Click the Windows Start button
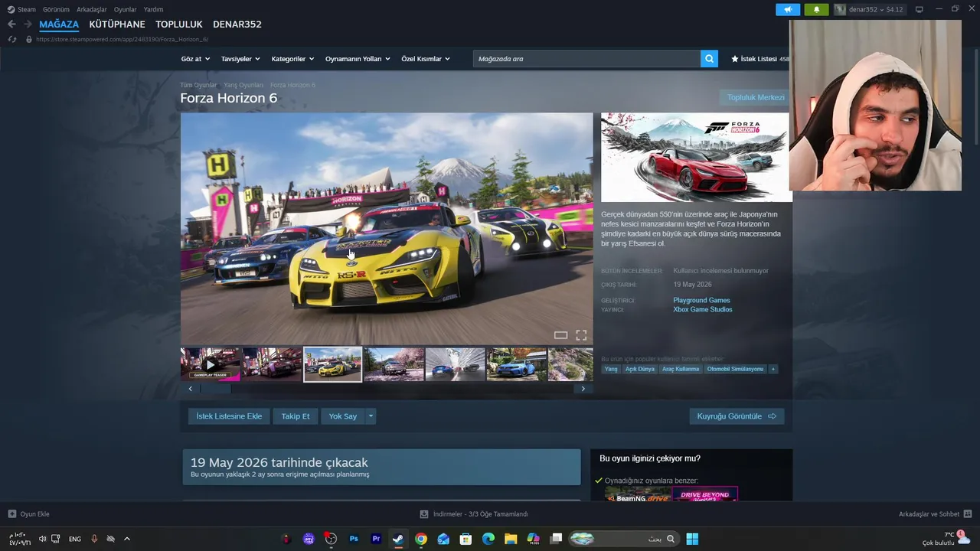Image resolution: width=980 pixels, height=551 pixels. coord(692,539)
